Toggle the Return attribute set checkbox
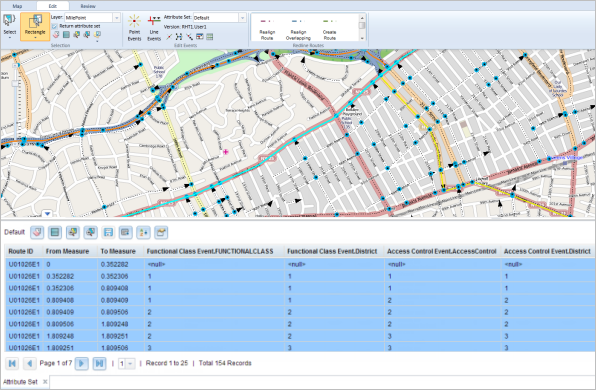This screenshot has width=596, height=390. click(x=54, y=26)
